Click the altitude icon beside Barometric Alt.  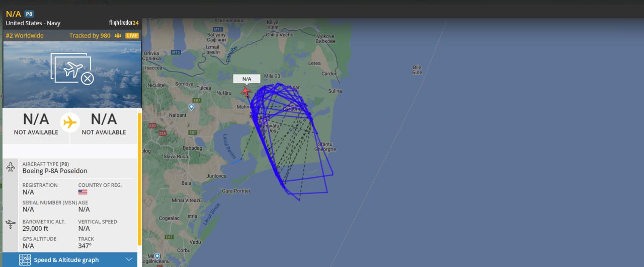[11, 224]
